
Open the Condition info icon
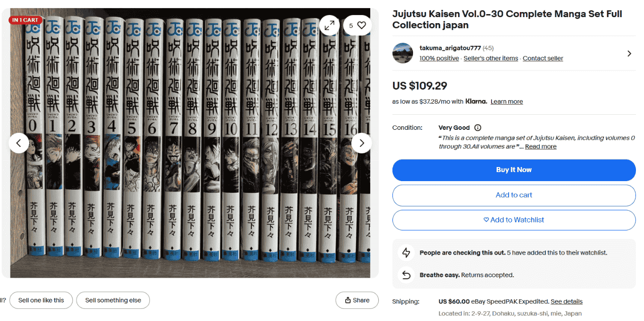(478, 128)
